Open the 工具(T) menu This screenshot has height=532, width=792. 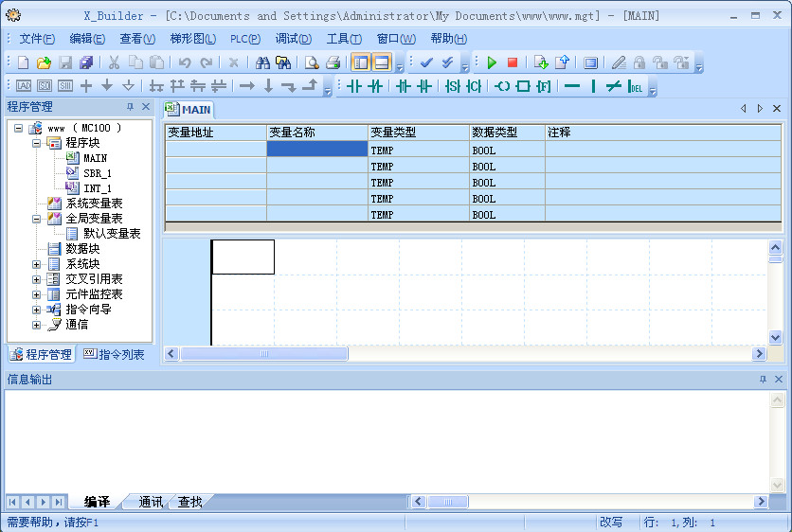[344, 39]
